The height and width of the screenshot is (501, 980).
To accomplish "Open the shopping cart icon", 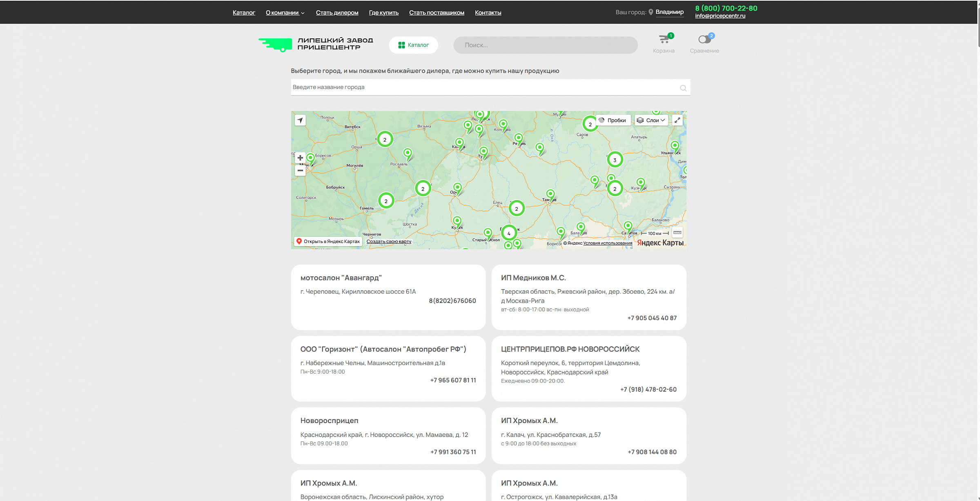I will click(664, 40).
